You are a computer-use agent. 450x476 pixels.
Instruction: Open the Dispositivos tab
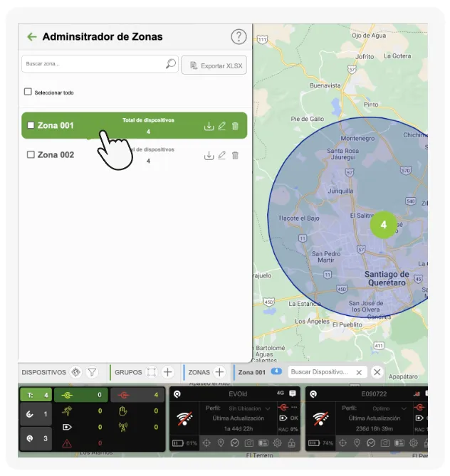(43, 372)
